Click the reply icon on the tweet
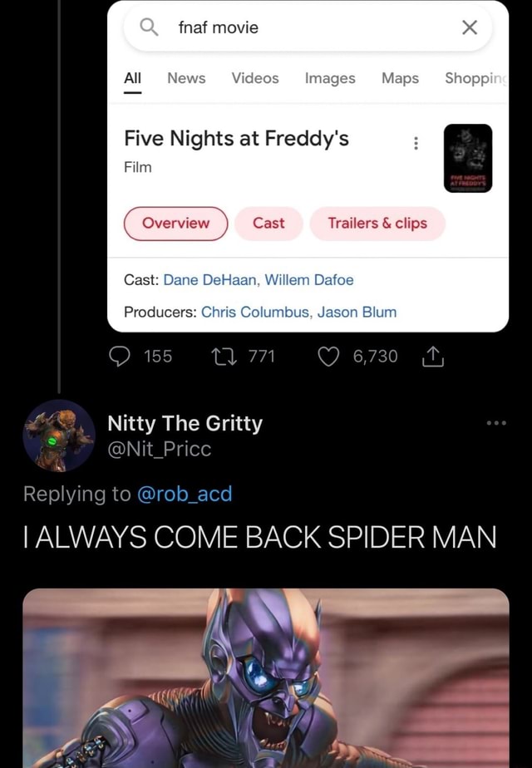The height and width of the screenshot is (768, 532). [x=119, y=356]
